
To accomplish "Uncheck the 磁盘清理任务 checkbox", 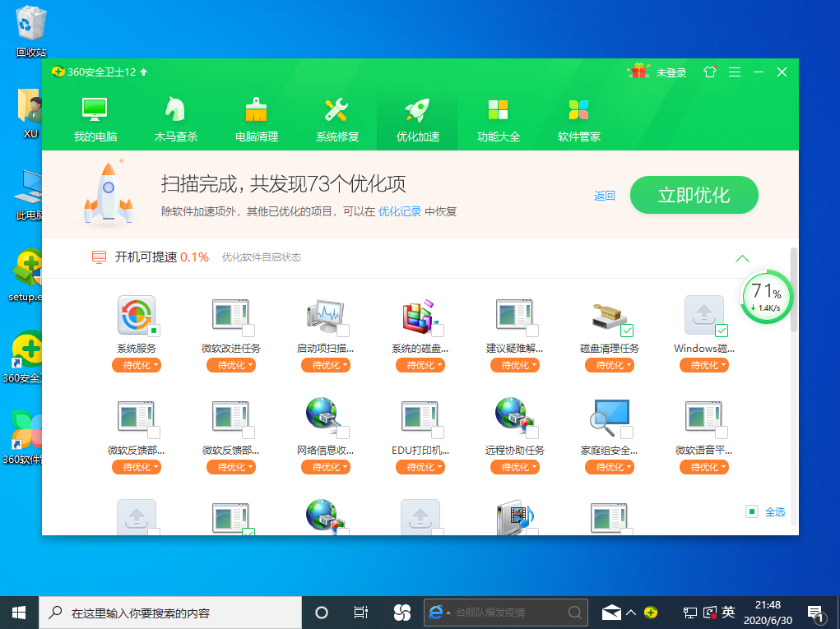I will pyautogui.click(x=627, y=330).
